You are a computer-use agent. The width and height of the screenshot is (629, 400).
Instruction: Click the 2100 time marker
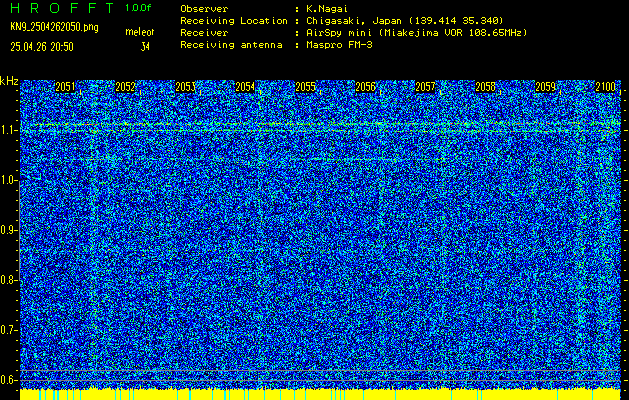click(605, 87)
